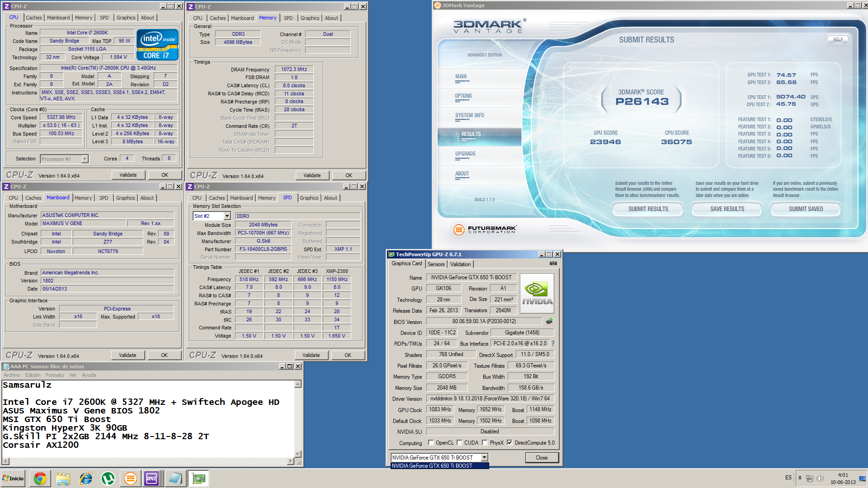The height and width of the screenshot is (488, 868).
Task: Click the show desktop tray icon
Action: point(863,479)
